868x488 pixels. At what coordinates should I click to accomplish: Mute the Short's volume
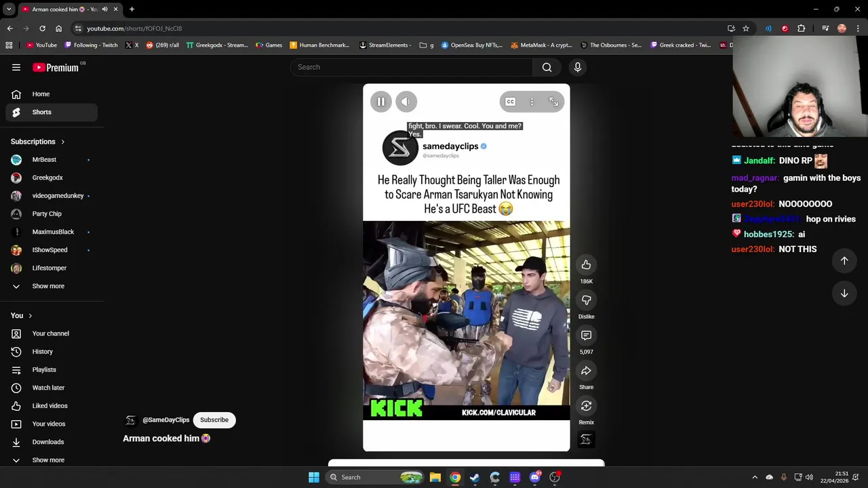[x=406, y=102]
